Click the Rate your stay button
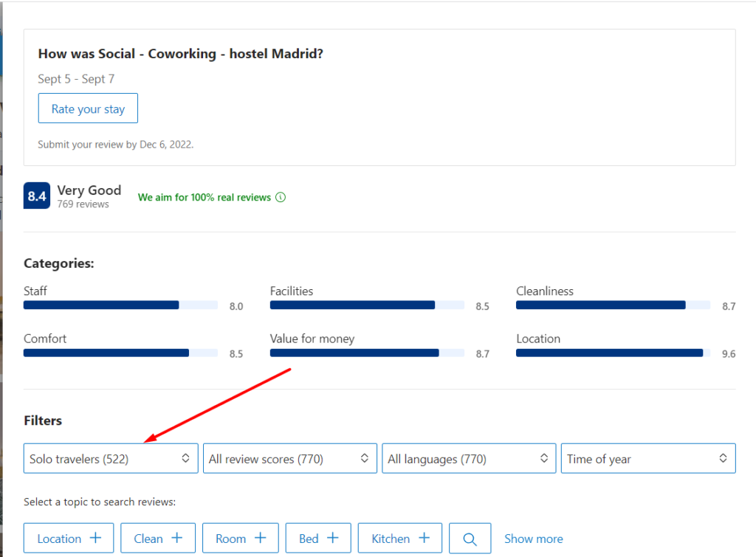Image resolution: width=756 pixels, height=557 pixels. pos(88,108)
